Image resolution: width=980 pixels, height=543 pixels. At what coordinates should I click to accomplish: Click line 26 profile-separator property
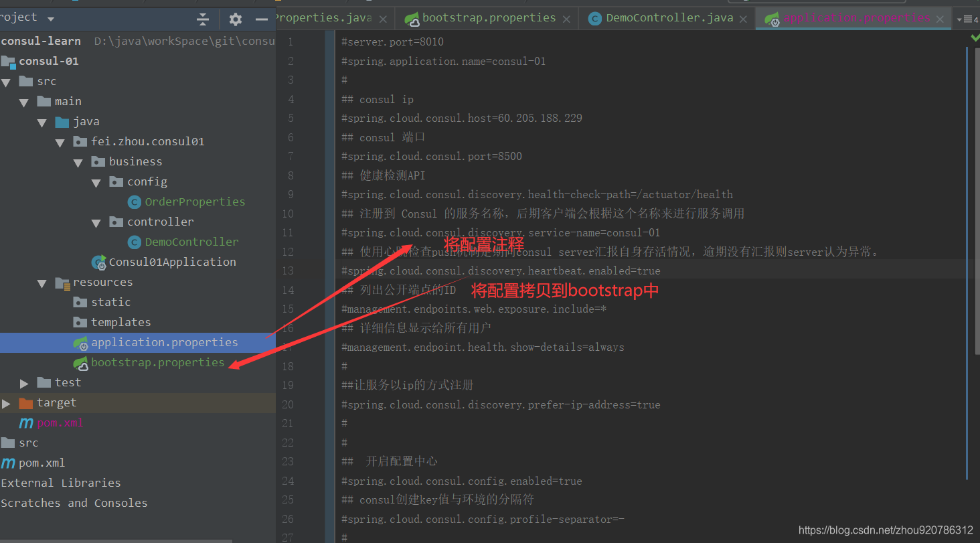pyautogui.click(x=483, y=519)
